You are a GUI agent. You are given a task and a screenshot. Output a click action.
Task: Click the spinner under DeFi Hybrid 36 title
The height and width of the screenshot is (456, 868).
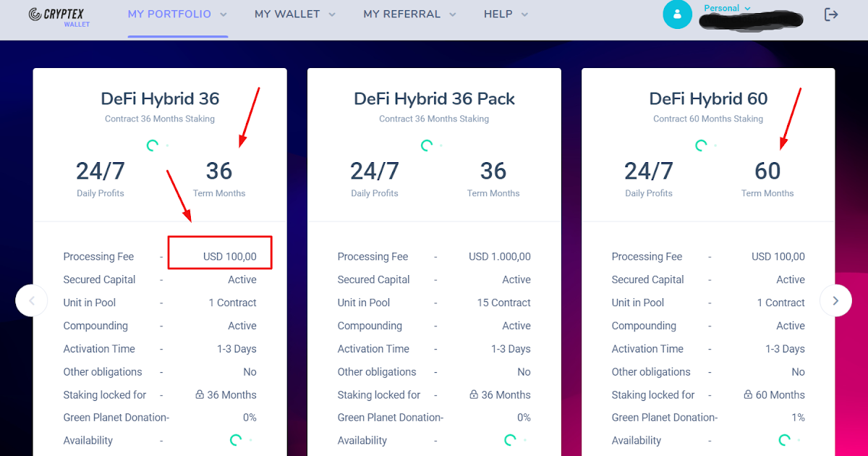153,145
